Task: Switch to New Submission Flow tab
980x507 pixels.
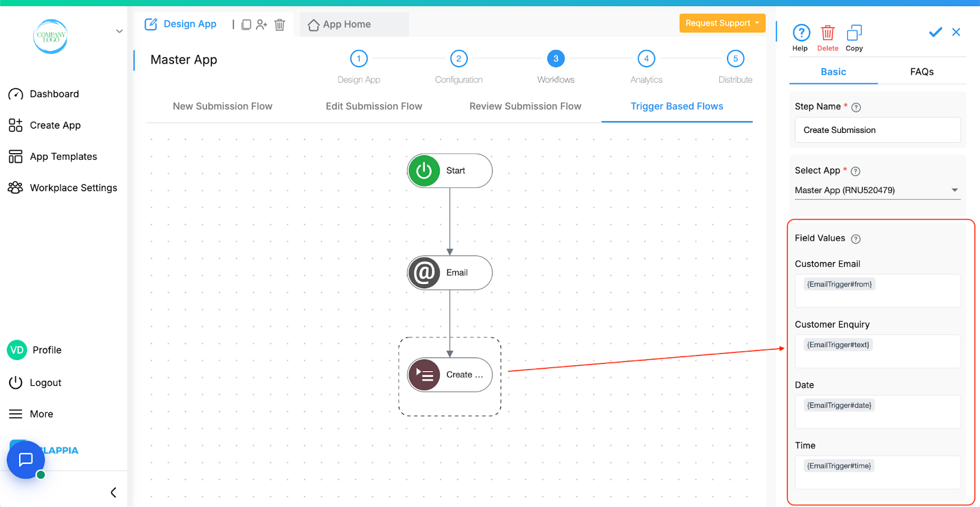Action: coord(222,106)
